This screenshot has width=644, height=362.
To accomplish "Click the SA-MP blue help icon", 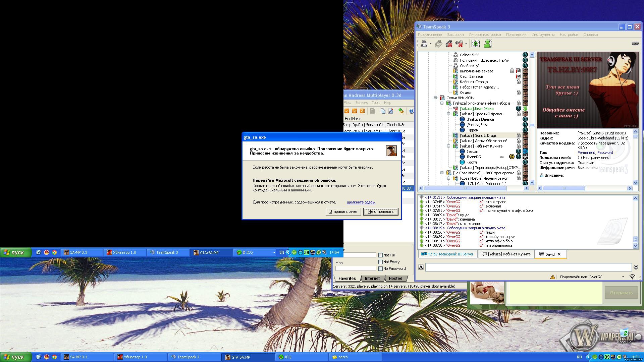I will 411,111.
